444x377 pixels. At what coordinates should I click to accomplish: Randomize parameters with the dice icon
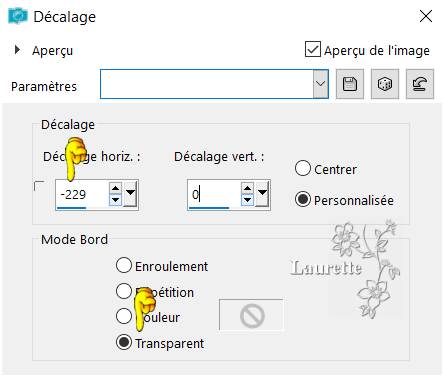click(385, 84)
